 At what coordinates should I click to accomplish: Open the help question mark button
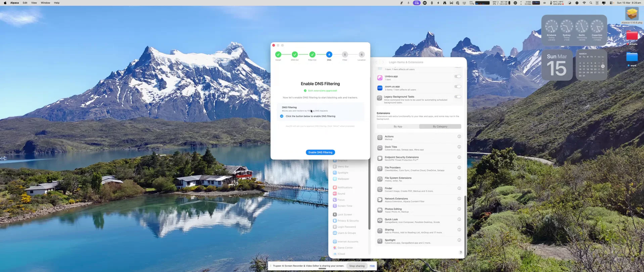click(461, 253)
